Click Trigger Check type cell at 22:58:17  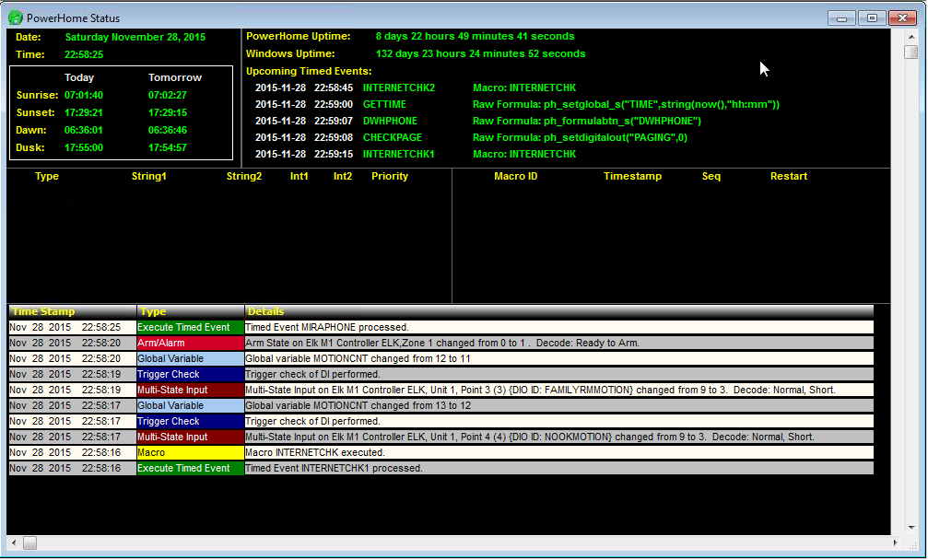190,421
